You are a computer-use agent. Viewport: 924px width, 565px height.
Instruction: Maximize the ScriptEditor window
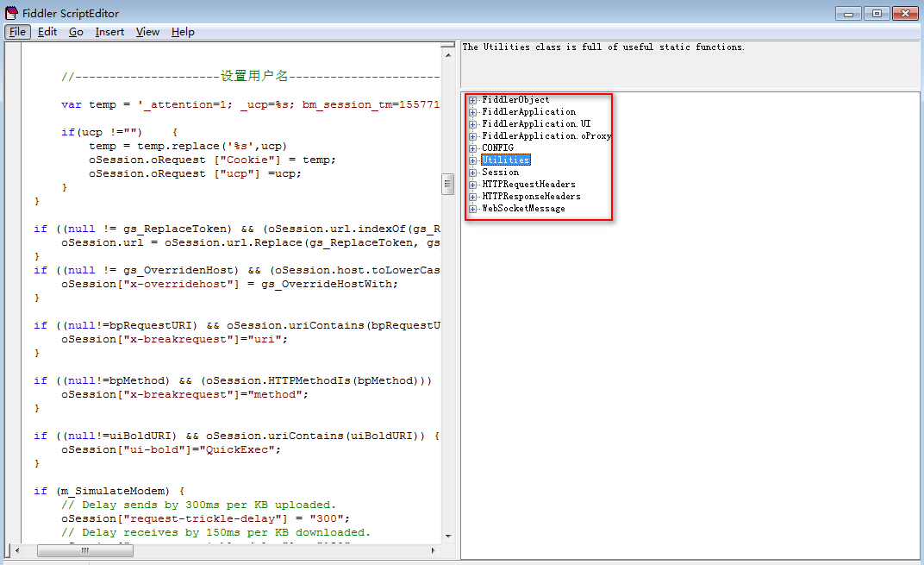[877, 14]
